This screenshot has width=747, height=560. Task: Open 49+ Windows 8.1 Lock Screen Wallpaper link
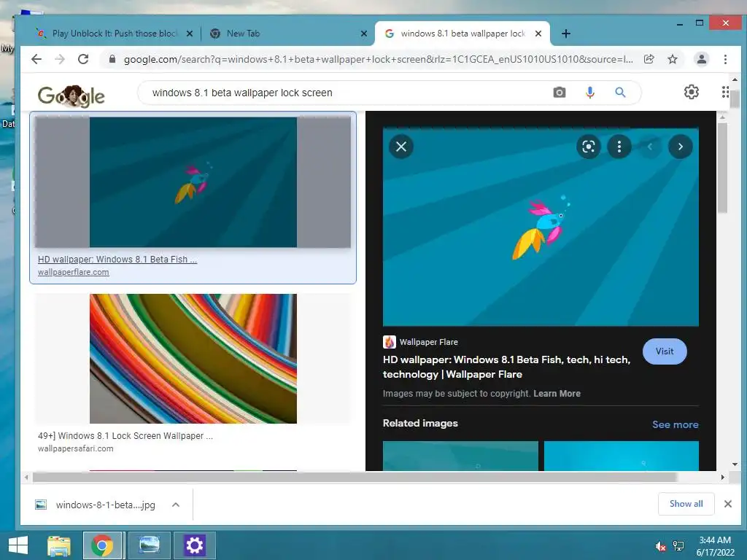click(x=125, y=436)
